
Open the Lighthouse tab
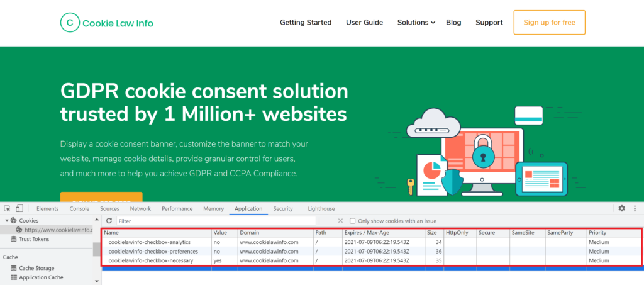pos(321,209)
